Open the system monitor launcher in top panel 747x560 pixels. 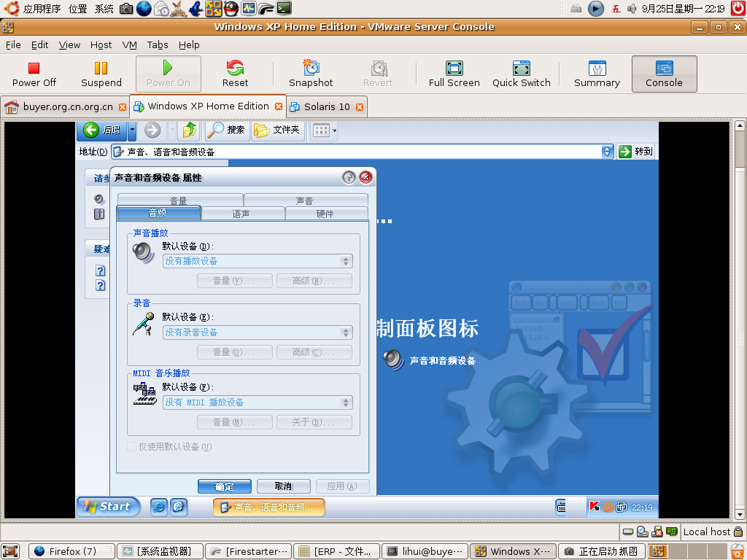249,8
